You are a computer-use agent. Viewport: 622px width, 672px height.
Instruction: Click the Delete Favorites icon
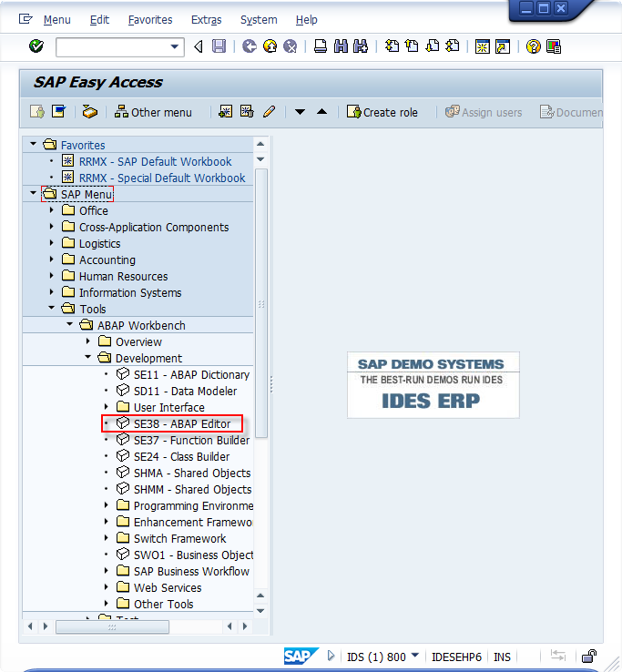tap(247, 112)
